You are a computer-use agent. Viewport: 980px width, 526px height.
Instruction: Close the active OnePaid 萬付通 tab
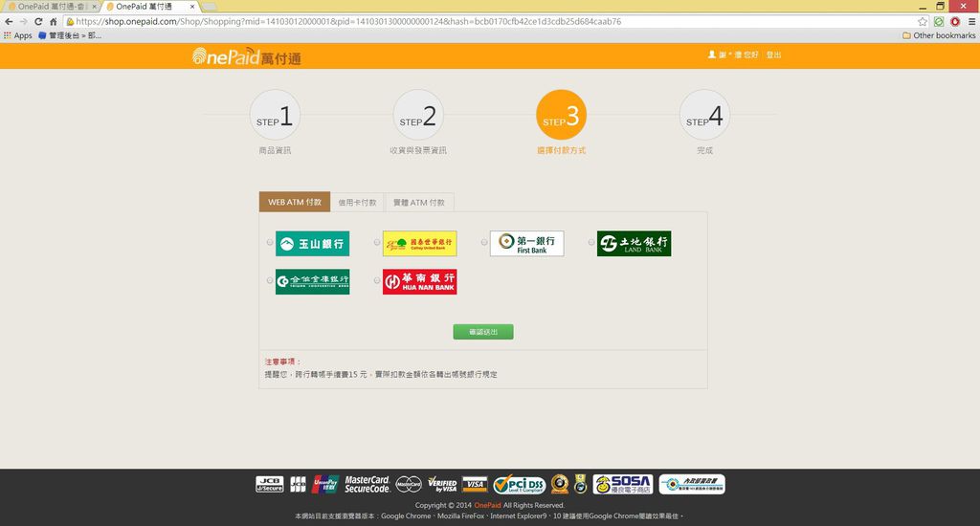[x=191, y=7]
